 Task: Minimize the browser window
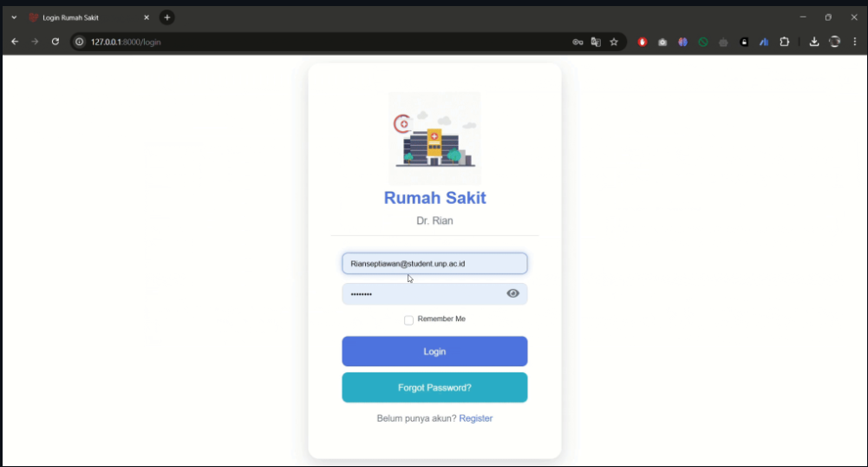click(803, 17)
